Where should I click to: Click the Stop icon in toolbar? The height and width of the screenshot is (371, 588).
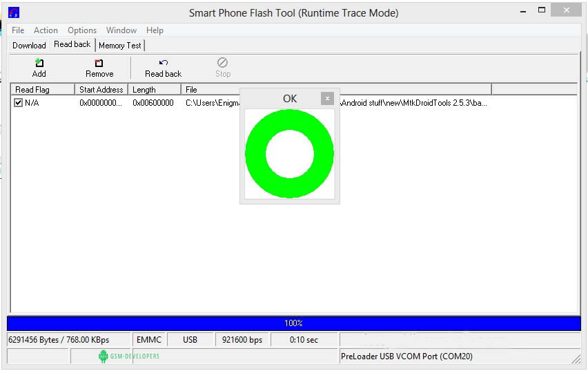pyautogui.click(x=223, y=62)
